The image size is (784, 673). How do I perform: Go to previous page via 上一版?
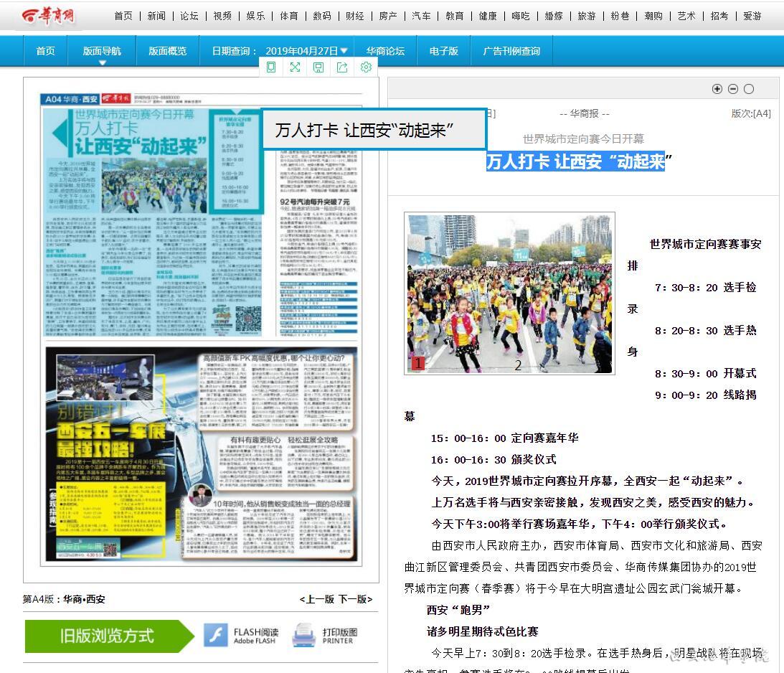[x=317, y=599]
